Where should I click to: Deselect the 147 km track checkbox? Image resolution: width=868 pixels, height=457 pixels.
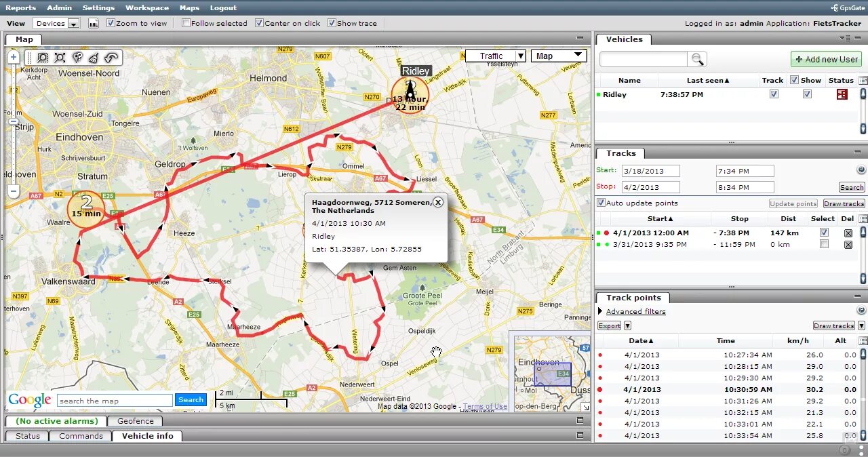(x=824, y=233)
